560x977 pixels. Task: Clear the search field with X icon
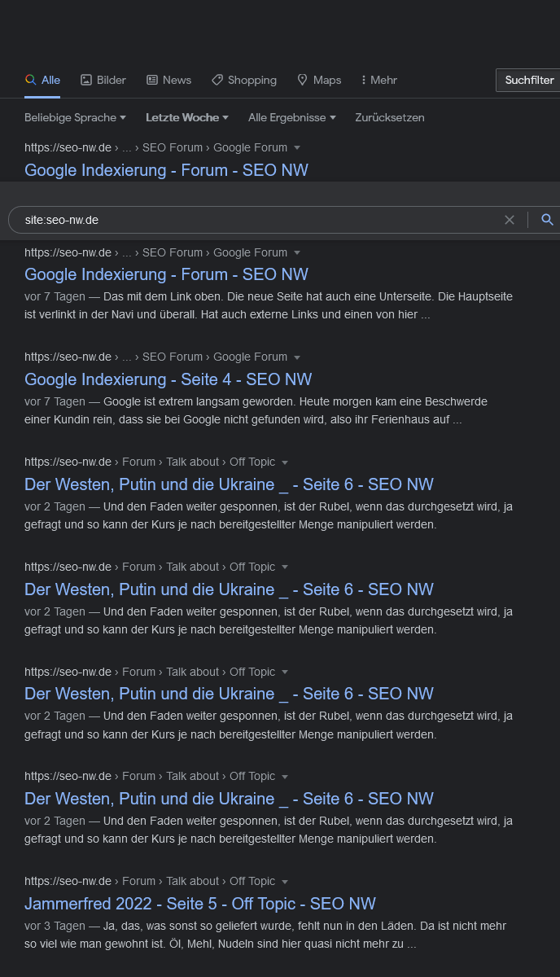point(510,220)
